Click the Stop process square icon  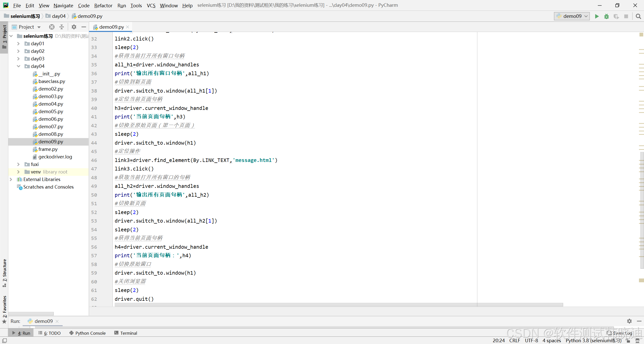[x=626, y=16]
